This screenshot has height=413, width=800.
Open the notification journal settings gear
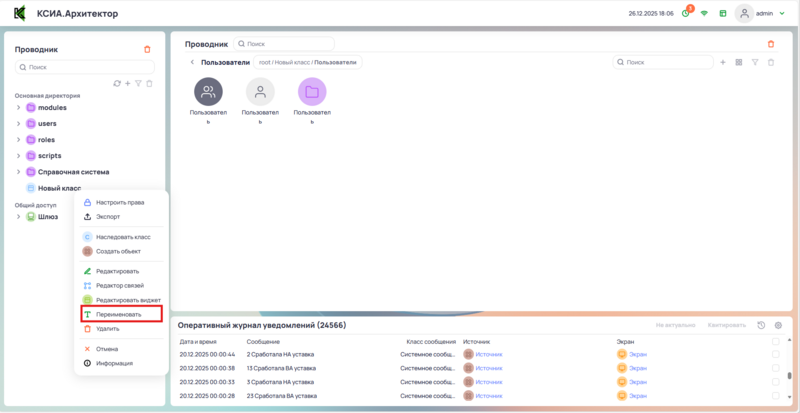pos(779,325)
